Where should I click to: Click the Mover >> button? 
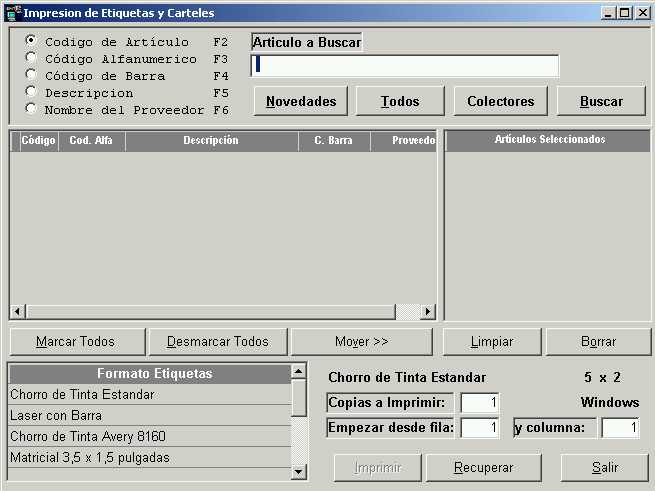[361, 342]
